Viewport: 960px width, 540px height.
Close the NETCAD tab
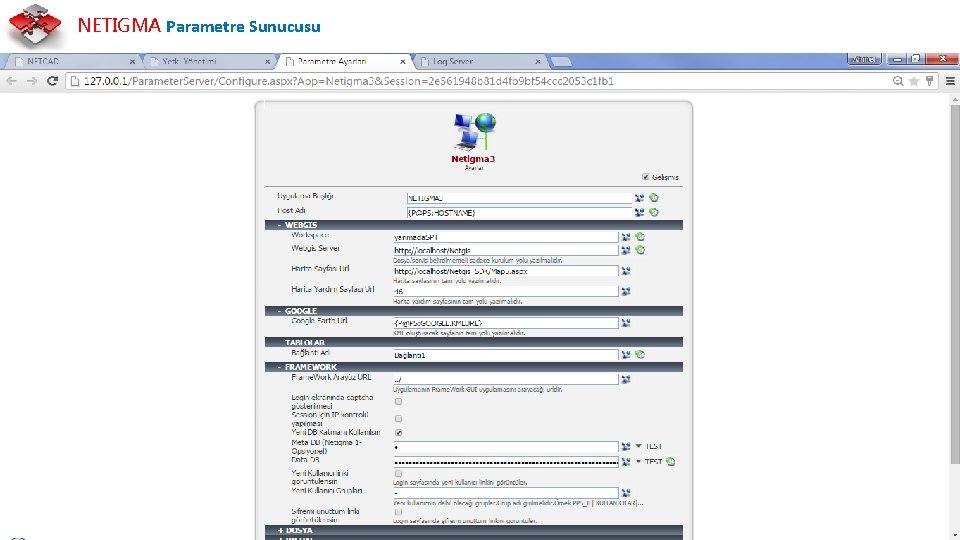(x=132, y=62)
